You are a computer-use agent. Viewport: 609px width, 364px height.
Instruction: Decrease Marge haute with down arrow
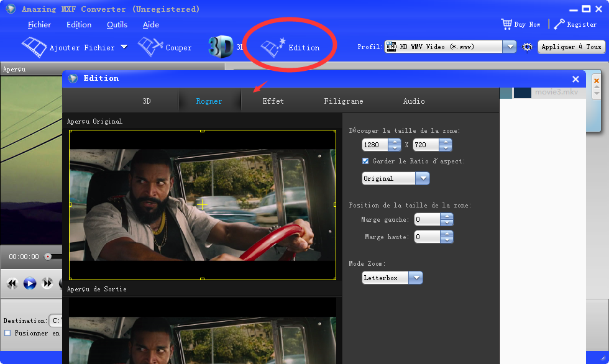[x=447, y=240]
